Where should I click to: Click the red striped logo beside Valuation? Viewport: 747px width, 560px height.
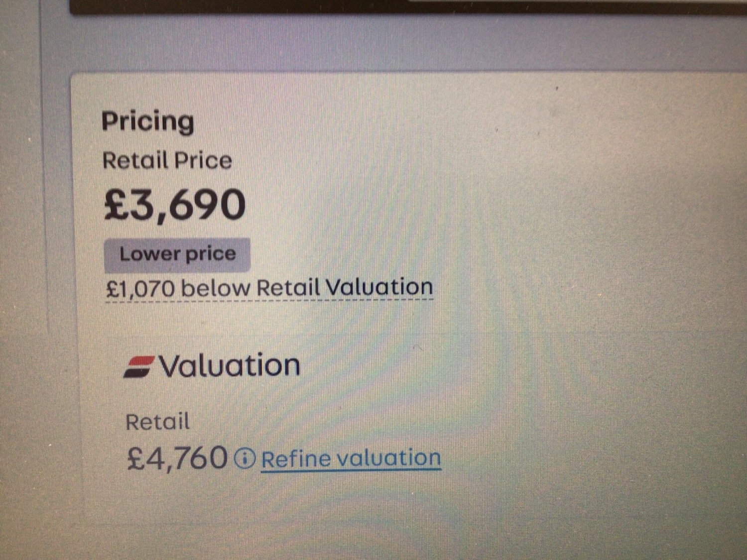click(139, 367)
